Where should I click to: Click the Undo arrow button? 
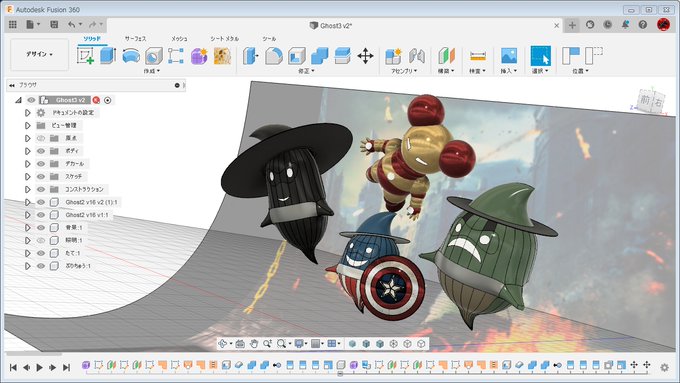point(72,25)
